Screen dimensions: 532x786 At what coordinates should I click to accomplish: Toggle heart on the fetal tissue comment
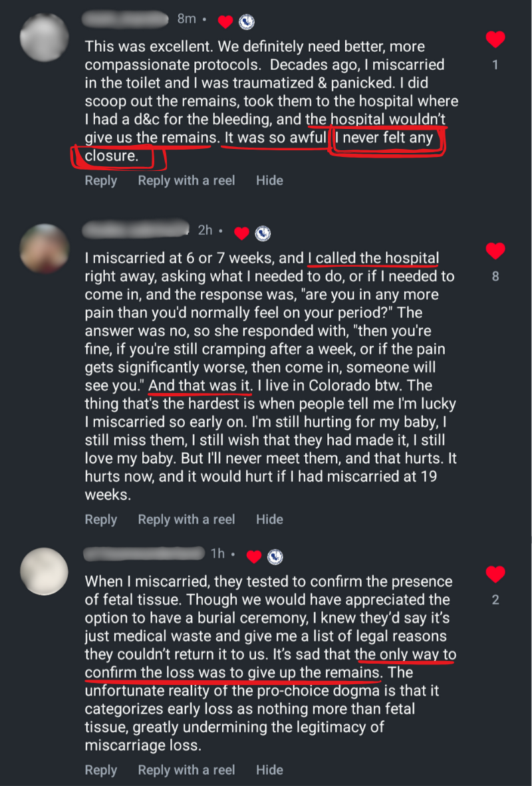coord(495,574)
